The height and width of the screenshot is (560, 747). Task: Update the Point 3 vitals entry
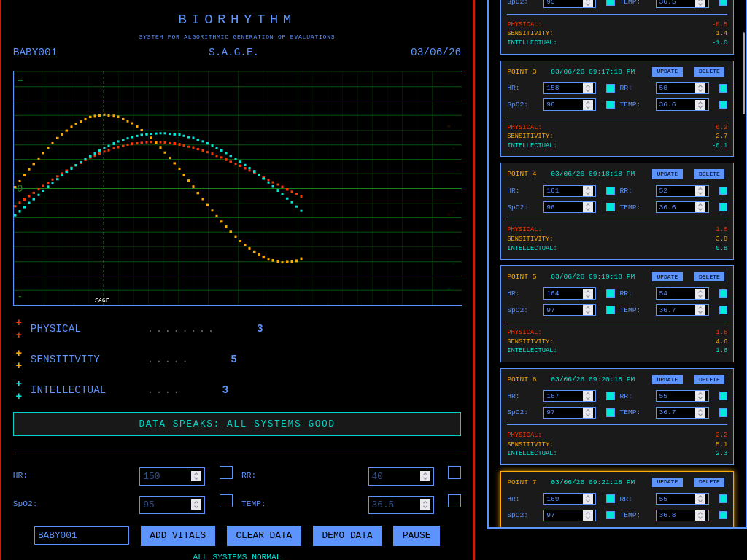tap(667, 71)
